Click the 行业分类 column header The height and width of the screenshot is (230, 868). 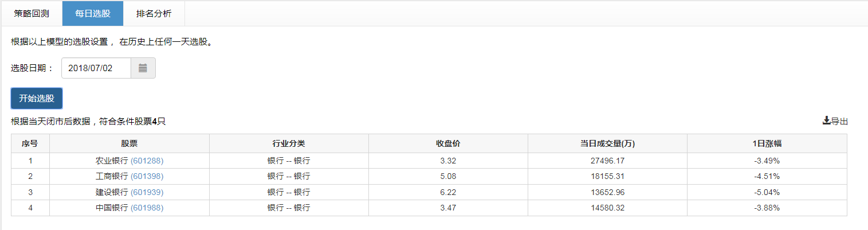point(289,143)
